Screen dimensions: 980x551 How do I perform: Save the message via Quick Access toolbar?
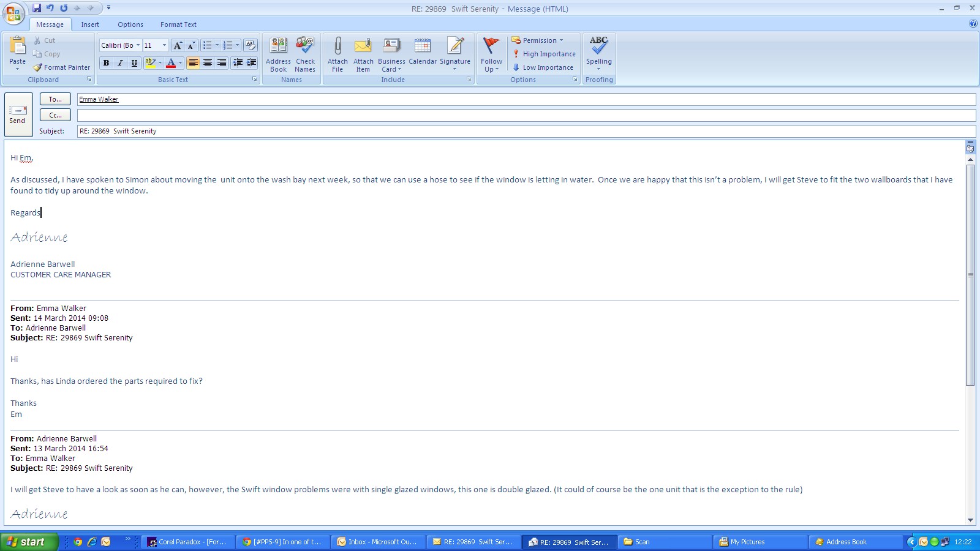(x=37, y=8)
